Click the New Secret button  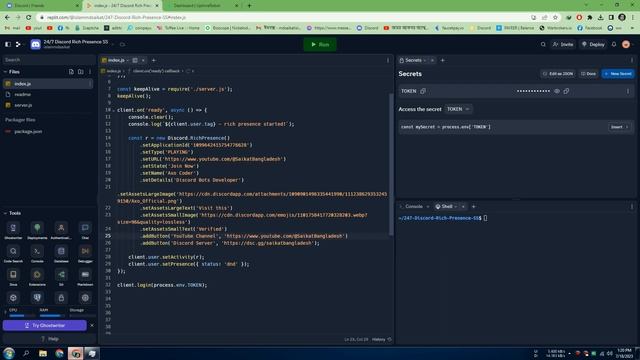tap(618, 74)
